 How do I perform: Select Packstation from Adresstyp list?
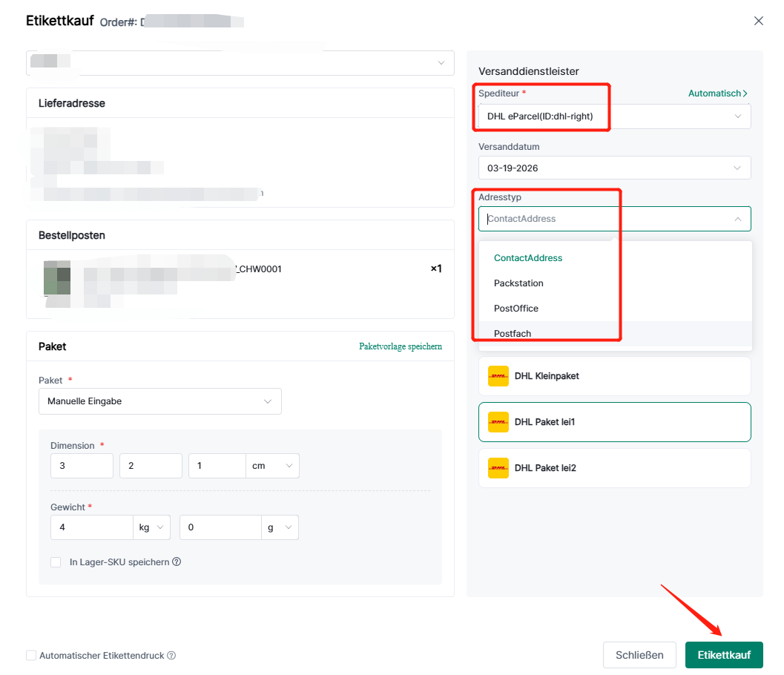[518, 283]
